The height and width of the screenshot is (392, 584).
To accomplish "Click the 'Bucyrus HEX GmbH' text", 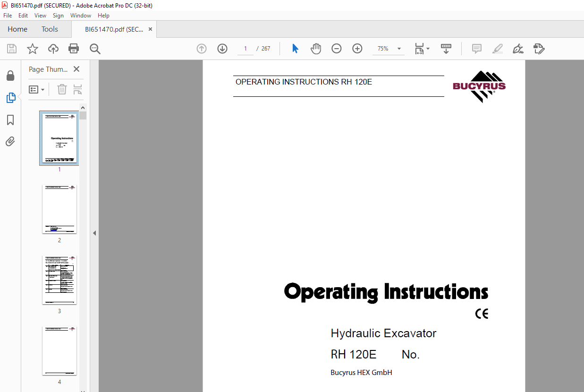I will point(361,373).
